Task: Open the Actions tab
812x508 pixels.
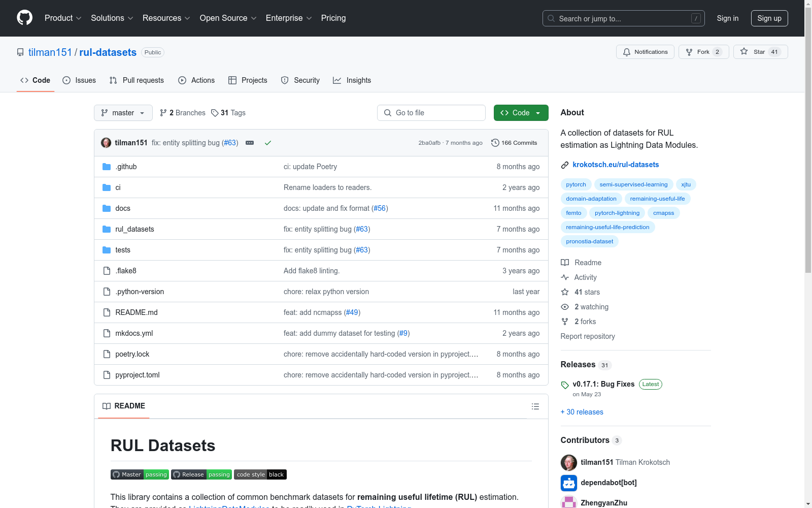Action: coord(196,80)
